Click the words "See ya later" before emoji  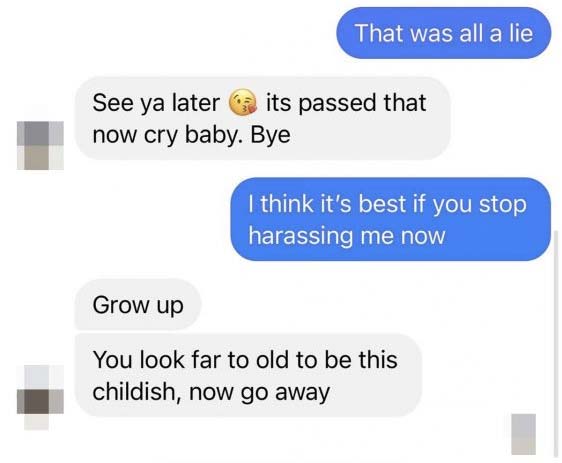point(156,104)
